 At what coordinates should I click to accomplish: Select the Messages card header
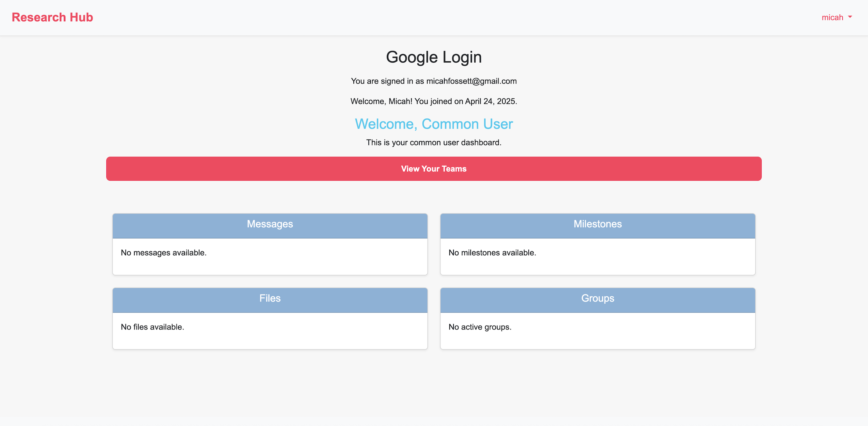tap(270, 224)
